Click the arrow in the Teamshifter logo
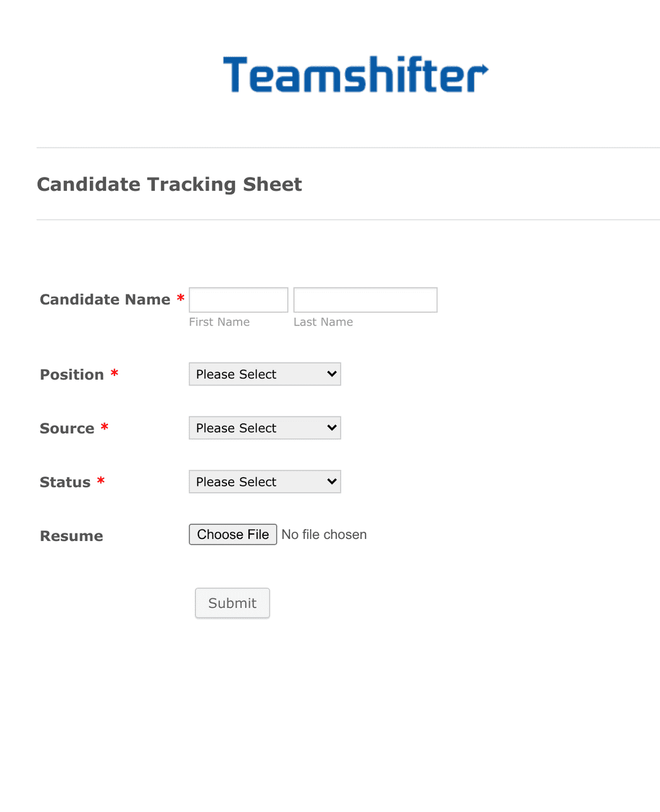660x812 pixels. coord(482,68)
